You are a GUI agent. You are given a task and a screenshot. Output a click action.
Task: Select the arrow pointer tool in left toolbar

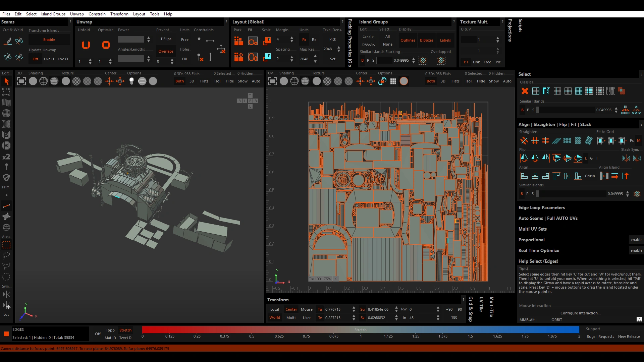click(x=6, y=81)
